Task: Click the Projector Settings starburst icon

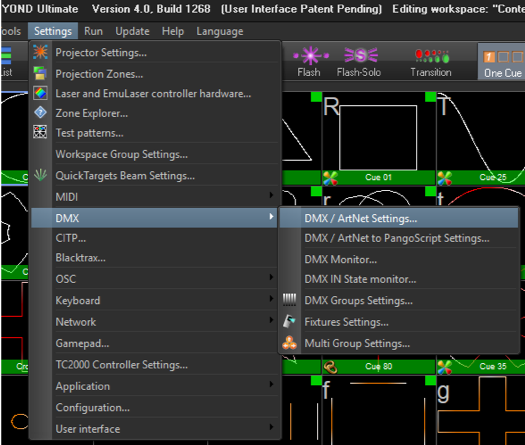Action: pyautogui.click(x=40, y=52)
